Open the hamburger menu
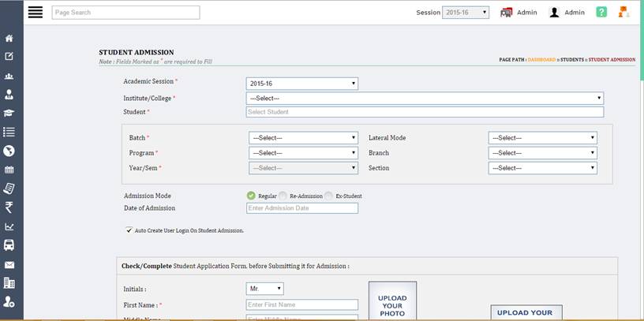The height and width of the screenshot is (321, 644). coord(35,13)
